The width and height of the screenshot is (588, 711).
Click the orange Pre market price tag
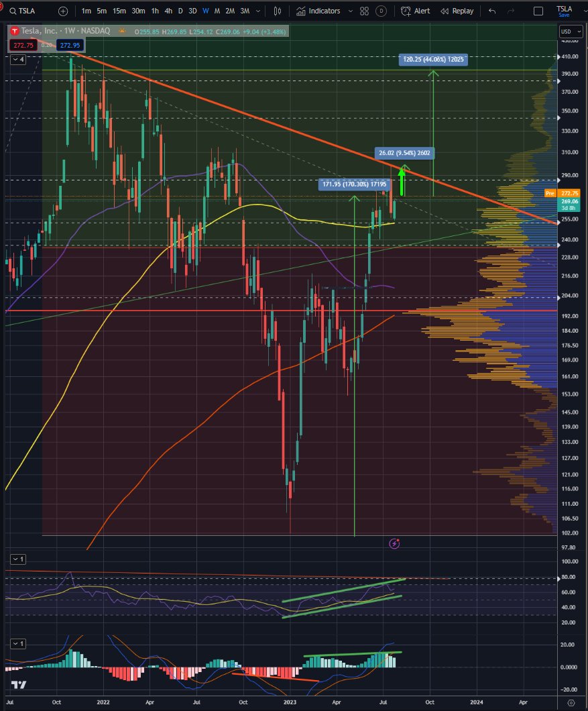coord(562,193)
